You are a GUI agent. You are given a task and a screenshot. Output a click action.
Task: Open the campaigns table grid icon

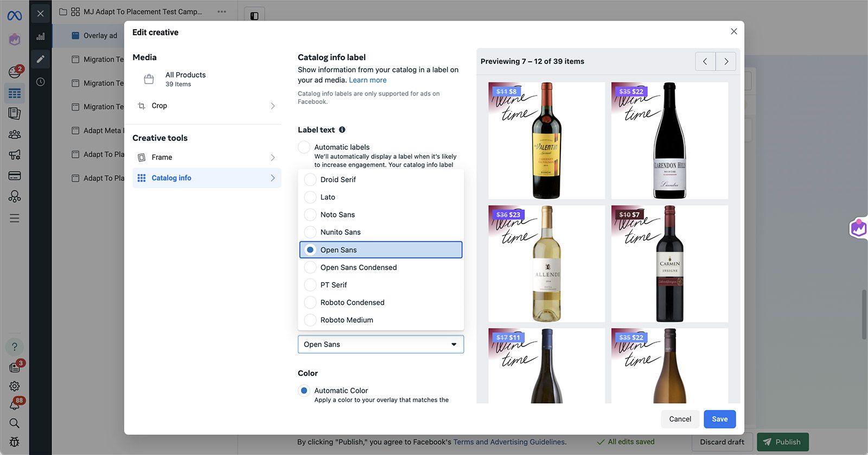click(x=15, y=93)
